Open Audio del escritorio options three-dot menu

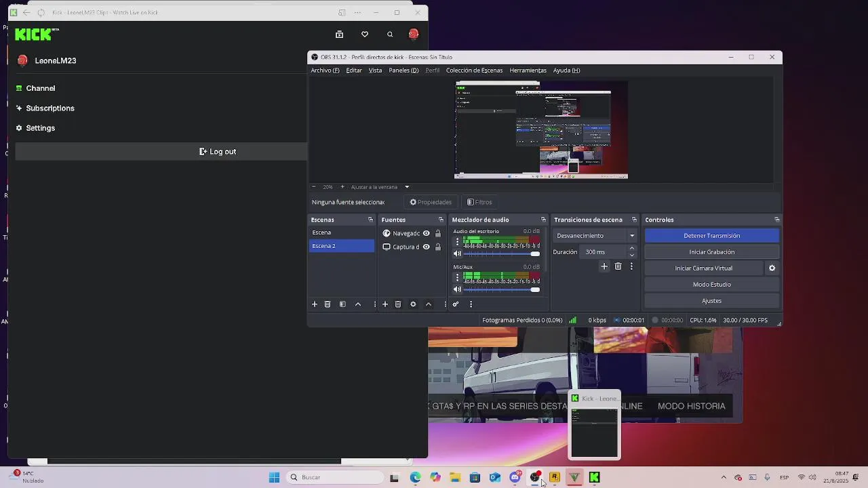coord(457,242)
